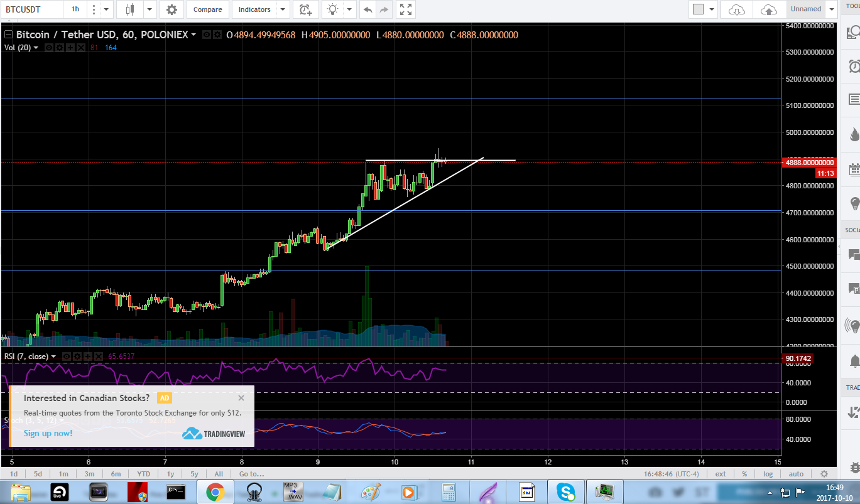Viewport: 860px width, 504px height.
Task: Expand the ideas lightbulb dropdown arrow
Action: 351,9
